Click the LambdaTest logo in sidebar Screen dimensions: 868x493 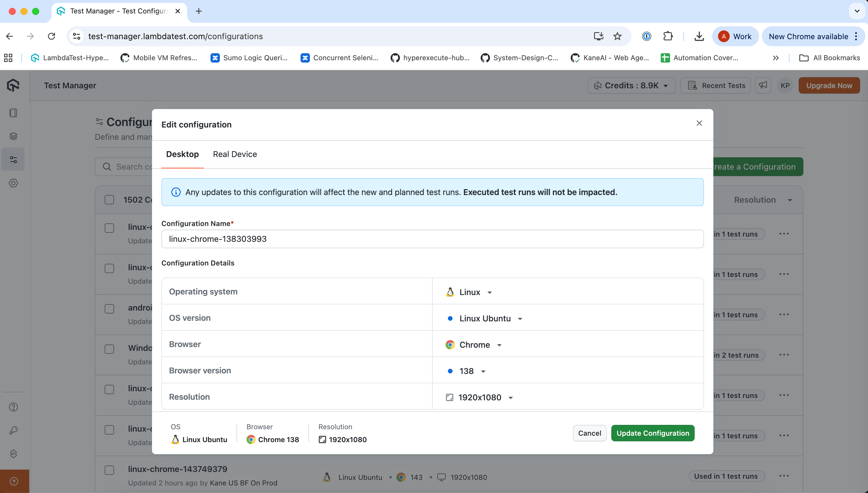13,85
